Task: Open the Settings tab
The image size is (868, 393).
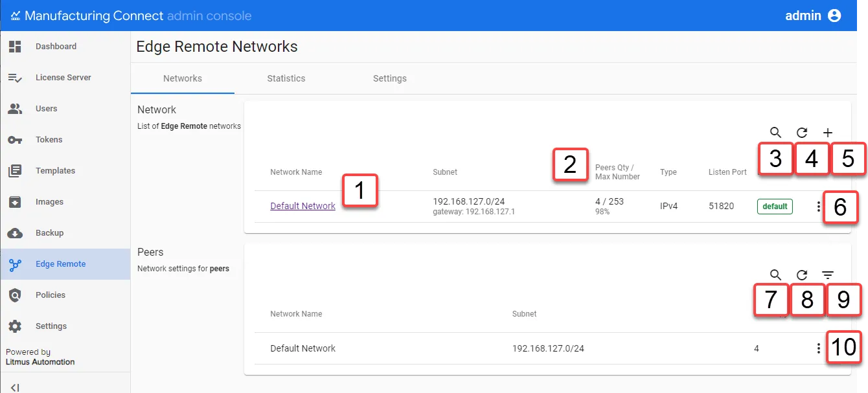Action: tap(390, 78)
